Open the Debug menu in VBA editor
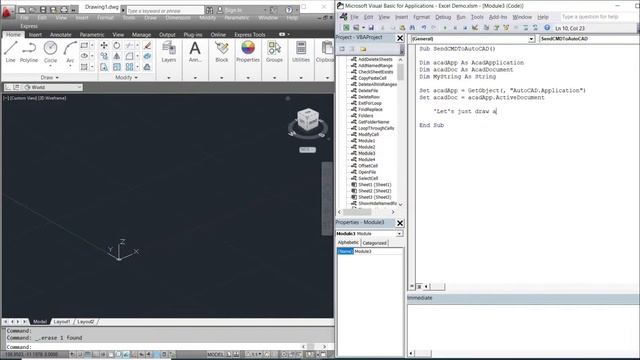This screenshot has width=640, height=360. coord(443,17)
